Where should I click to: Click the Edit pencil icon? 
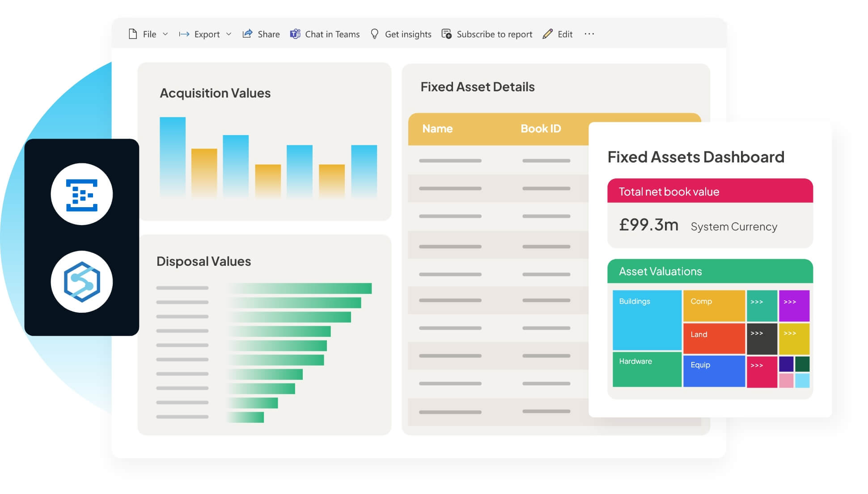point(547,34)
